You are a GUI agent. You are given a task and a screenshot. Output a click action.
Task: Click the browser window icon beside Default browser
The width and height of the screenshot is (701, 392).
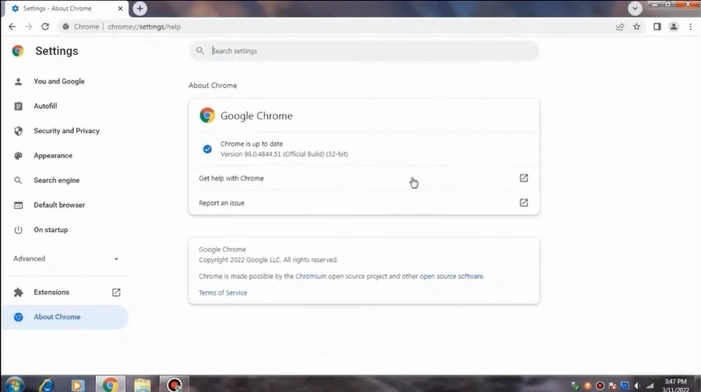pos(18,205)
